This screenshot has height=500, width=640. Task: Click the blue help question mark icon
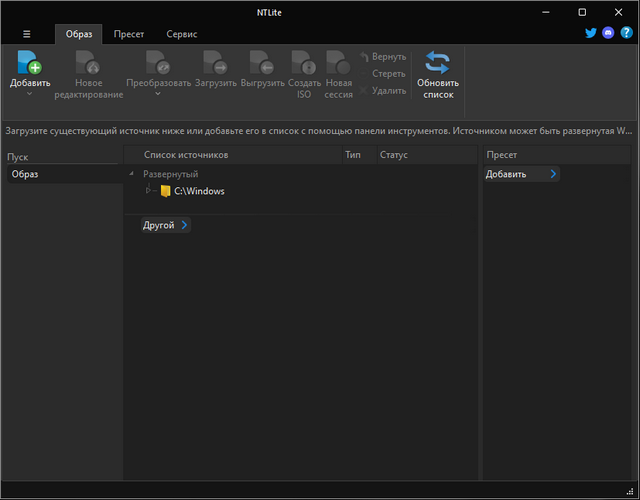tap(626, 34)
